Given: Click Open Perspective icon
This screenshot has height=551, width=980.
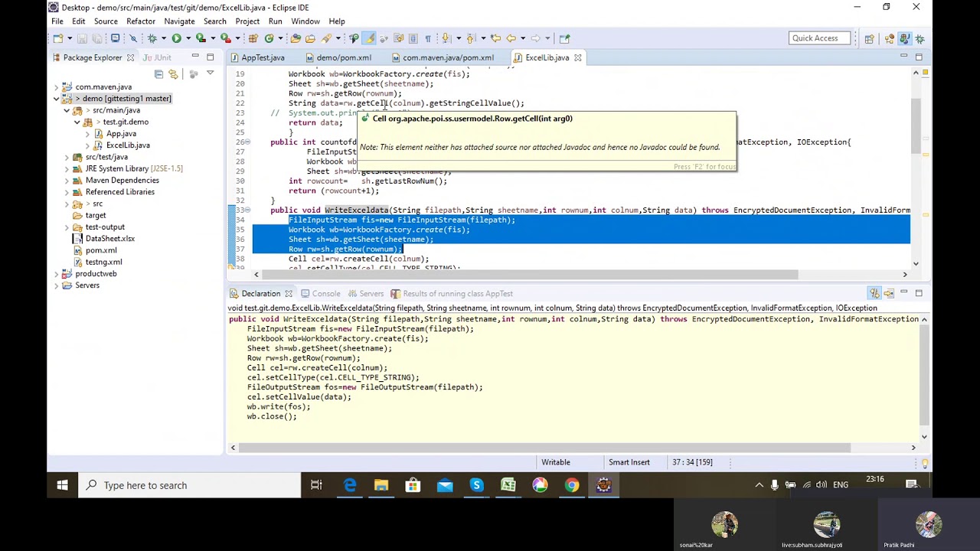Looking at the screenshot, I should coord(870,38).
